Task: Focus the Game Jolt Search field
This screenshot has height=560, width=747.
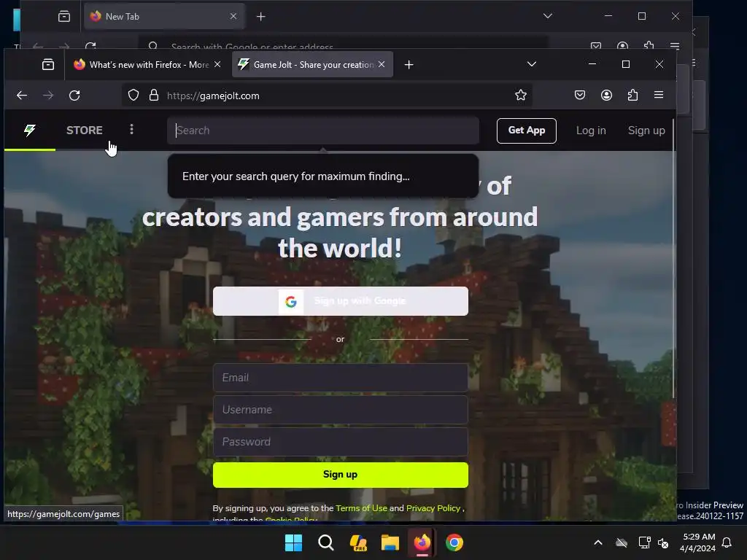Action: (x=323, y=131)
